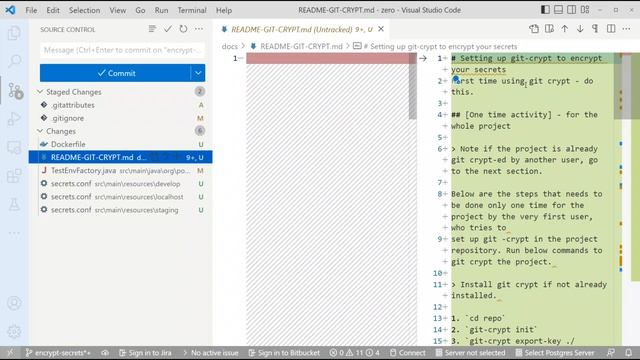Open the Commit dropdown arrow
The image size is (640, 360).
(x=198, y=73)
